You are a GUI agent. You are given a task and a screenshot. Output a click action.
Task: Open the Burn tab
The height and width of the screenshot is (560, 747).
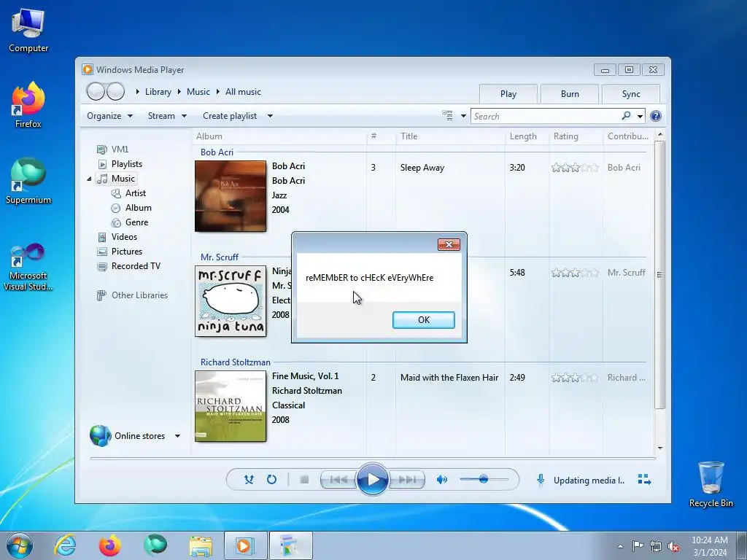(570, 94)
